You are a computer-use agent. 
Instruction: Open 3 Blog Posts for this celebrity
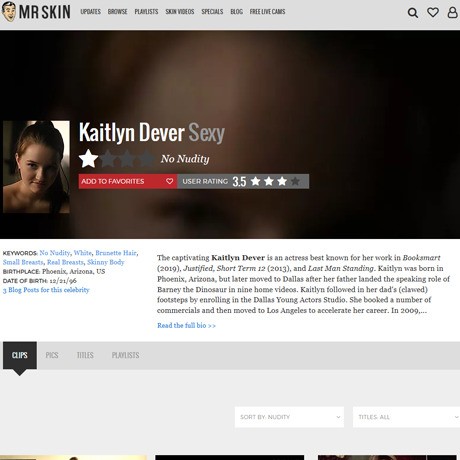click(x=46, y=290)
